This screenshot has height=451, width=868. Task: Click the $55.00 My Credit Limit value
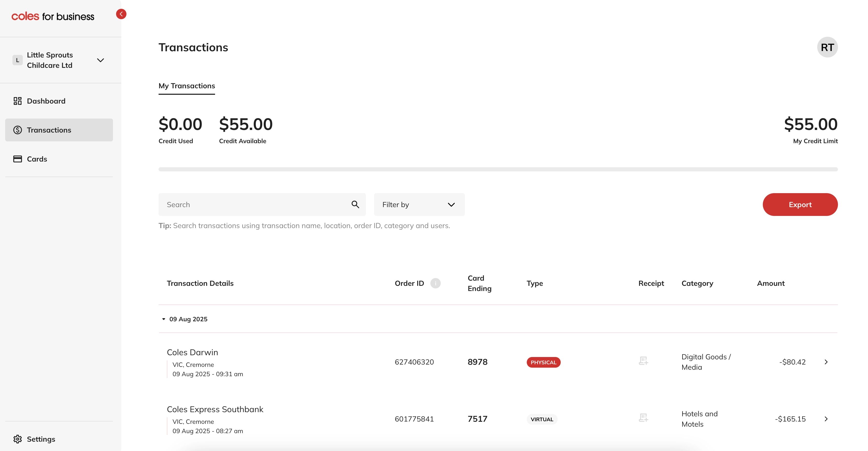[x=811, y=124]
